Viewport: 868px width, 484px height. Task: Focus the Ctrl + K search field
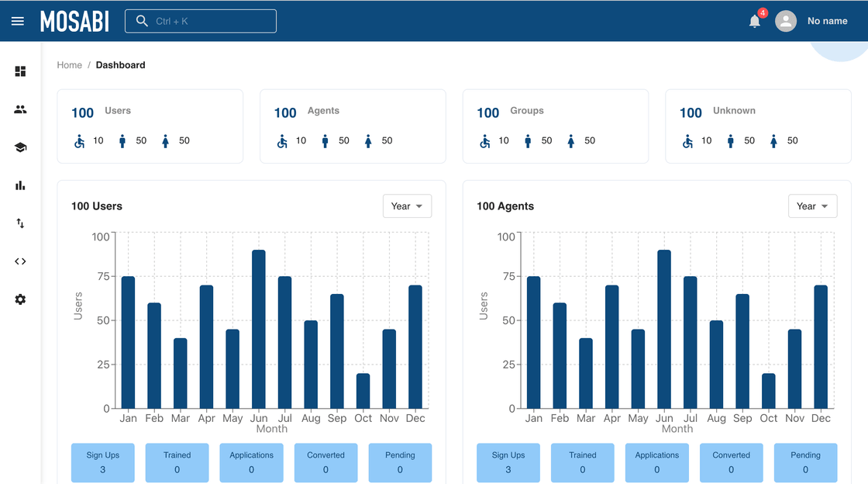201,21
